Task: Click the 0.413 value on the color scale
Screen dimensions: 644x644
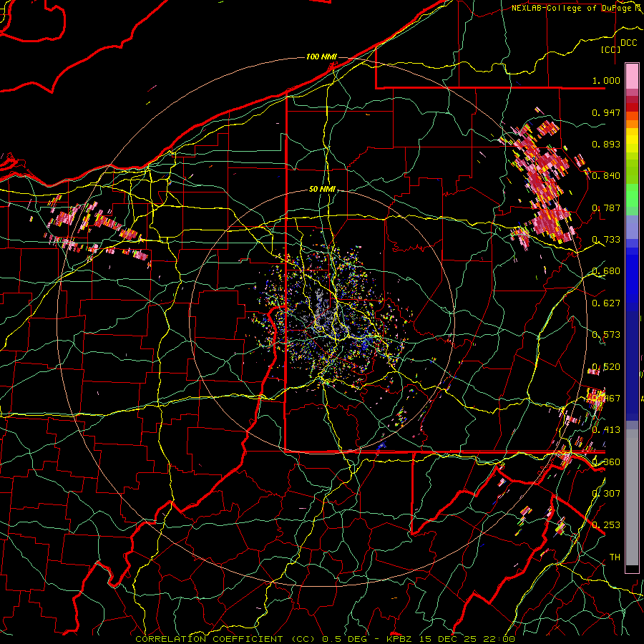Action: pyautogui.click(x=606, y=430)
